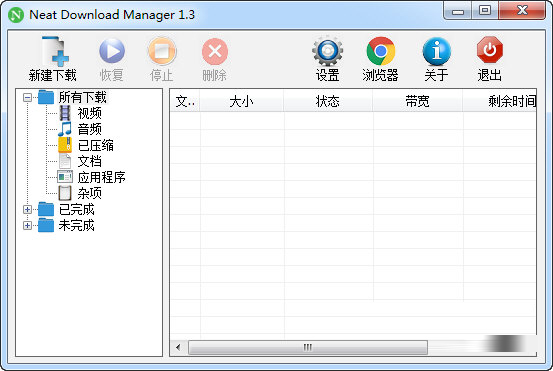Screen dimensions: 553x371
Task: Click the zip archive icon next to 已压缩
Action: click(65, 145)
